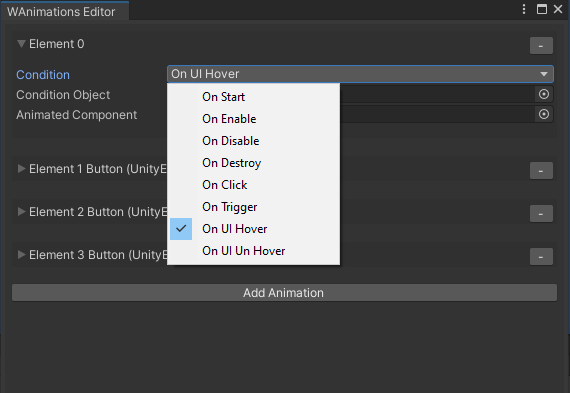Open the object picker for Animated Component
This screenshot has width=570, height=393.
click(544, 115)
